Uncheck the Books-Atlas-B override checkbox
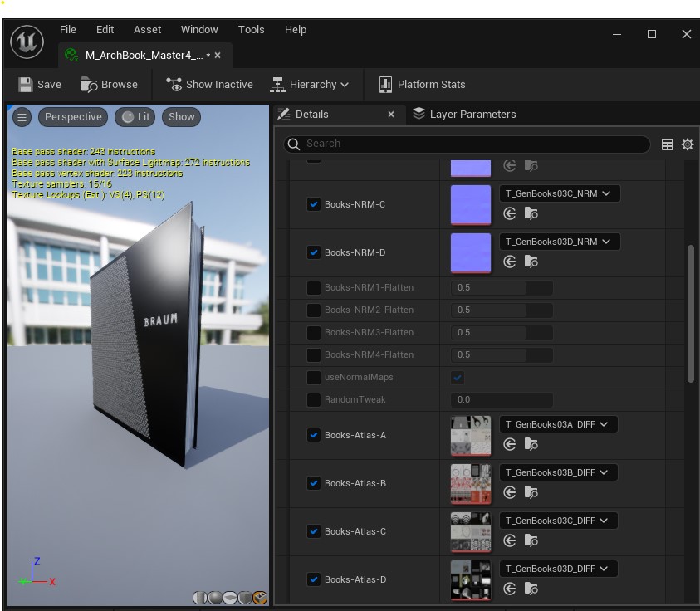The height and width of the screenshot is (611, 700). [x=314, y=483]
